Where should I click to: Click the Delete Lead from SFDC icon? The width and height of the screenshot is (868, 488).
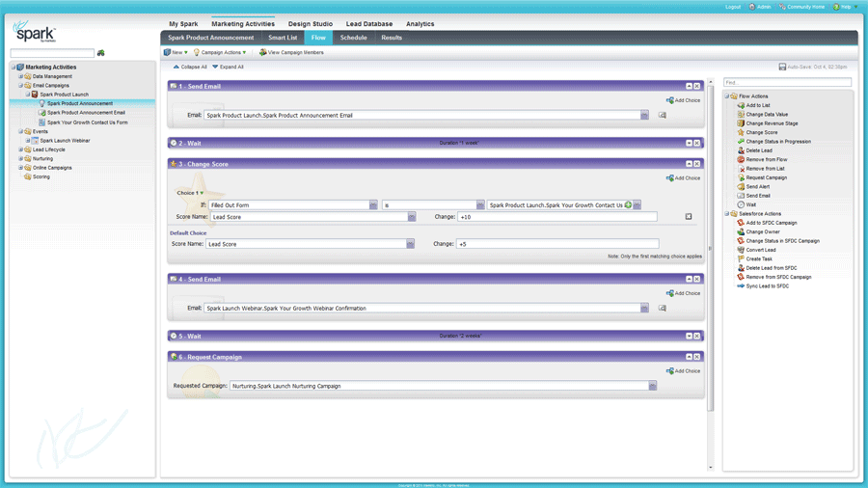741,268
